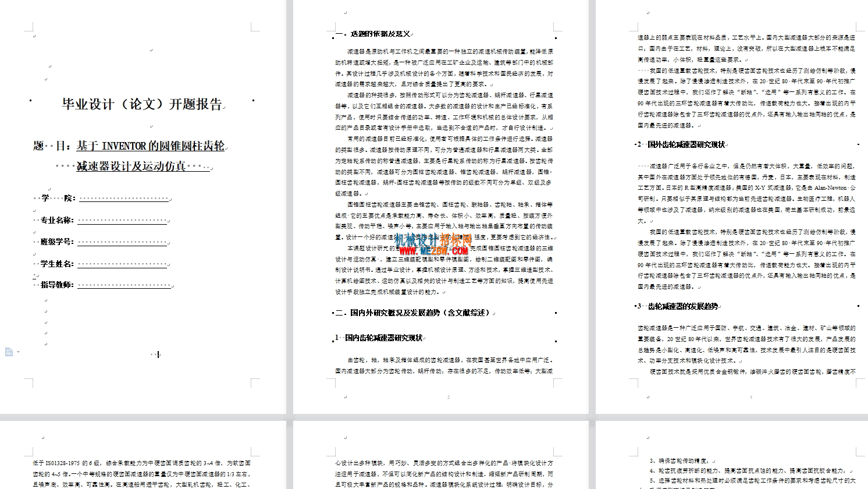The width and height of the screenshot is (868, 489).
Task: Click paragraph starting 常用的减速器目前已经标准化
Action: 444,166
